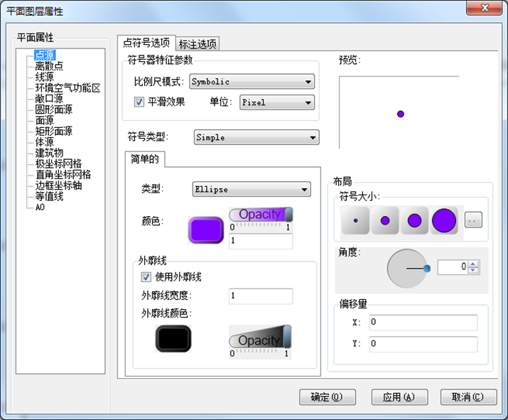Disable the 使用外廓线 checkbox
Image resolution: width=508 pixels, height=420 pixels.
[146, 276]
